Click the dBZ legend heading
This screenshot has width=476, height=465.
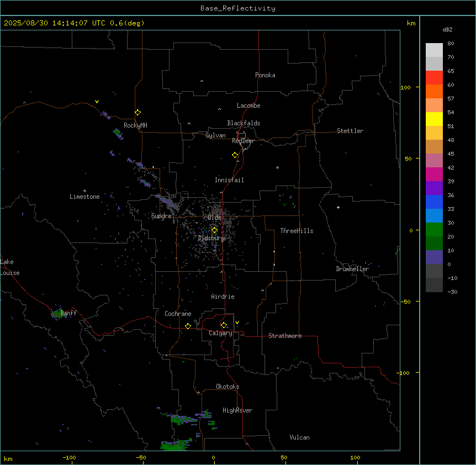(447, 29)
